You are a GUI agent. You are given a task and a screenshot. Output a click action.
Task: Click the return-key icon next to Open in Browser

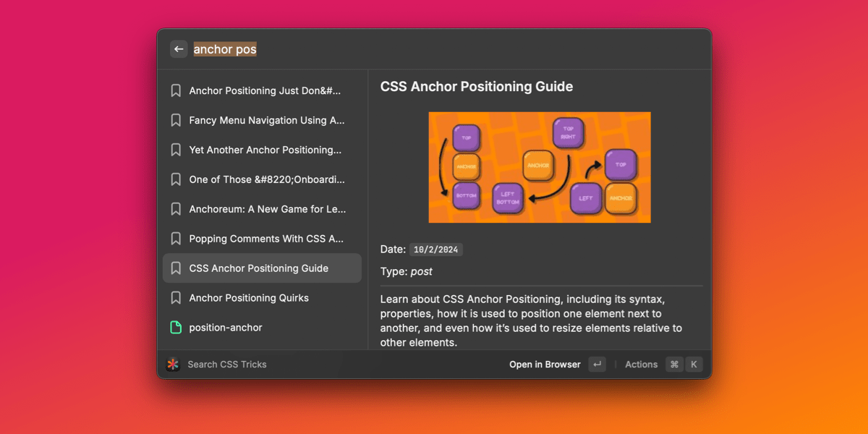[x=597, y=364]
